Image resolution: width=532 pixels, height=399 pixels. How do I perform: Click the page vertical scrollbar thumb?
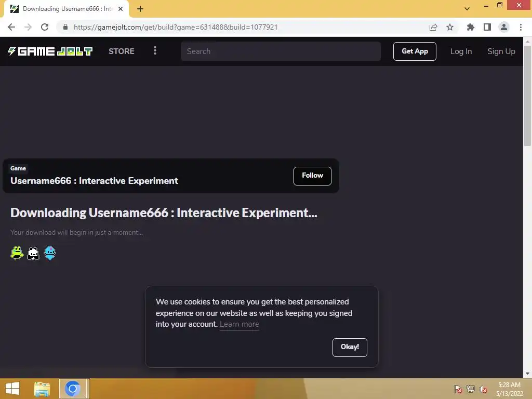coord(527,96)
